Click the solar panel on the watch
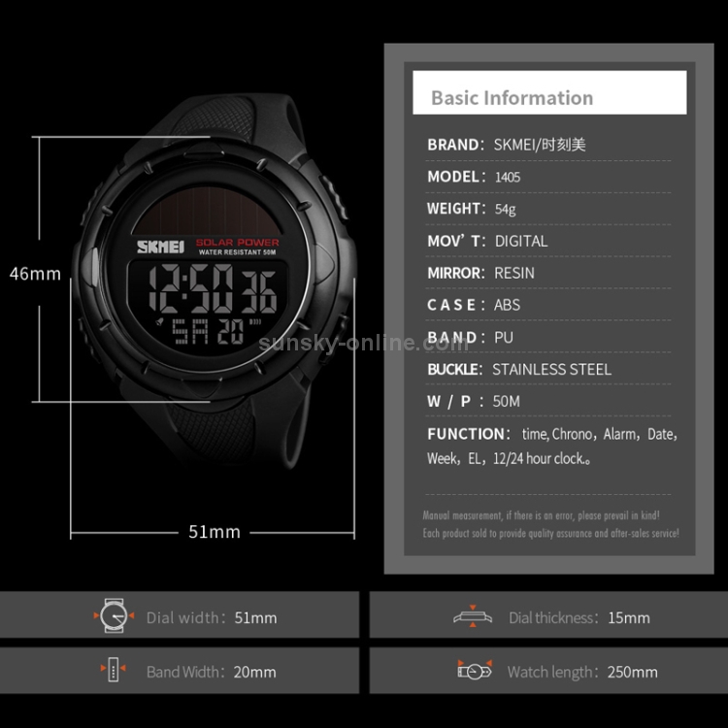 point(207,212)
